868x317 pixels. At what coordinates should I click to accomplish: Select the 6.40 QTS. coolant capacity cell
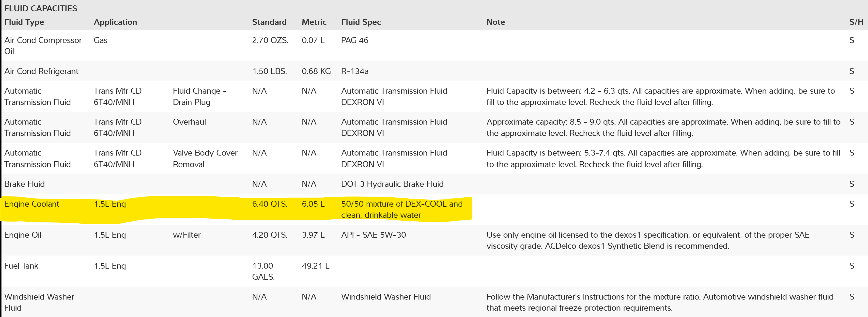(x=270, y=204)
